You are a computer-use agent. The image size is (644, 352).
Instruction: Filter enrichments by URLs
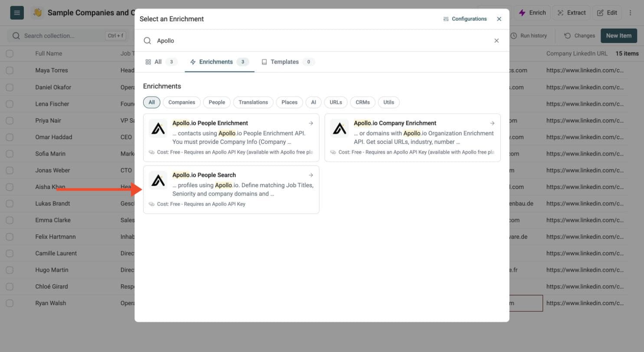pyautogui.click(x=336, y=102)
